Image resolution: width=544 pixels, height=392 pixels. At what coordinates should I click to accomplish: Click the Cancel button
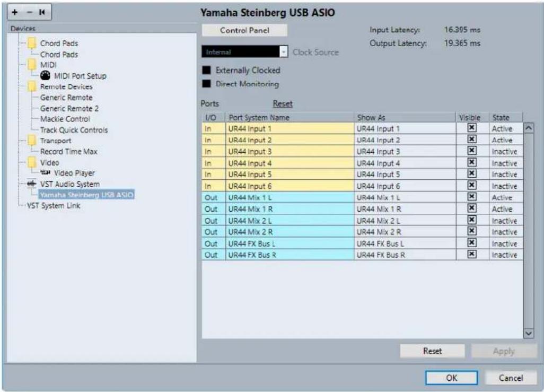[x=511, y=378]
